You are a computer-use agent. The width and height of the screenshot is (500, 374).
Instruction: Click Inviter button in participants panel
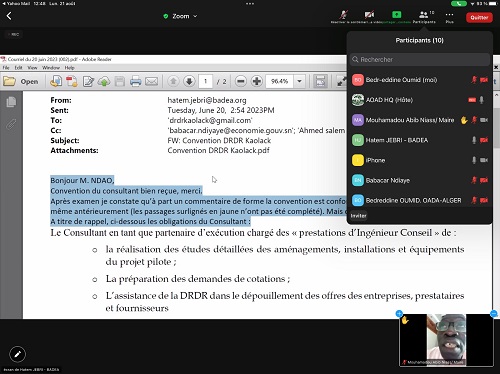pyautogui.click(x=358, y=216)
